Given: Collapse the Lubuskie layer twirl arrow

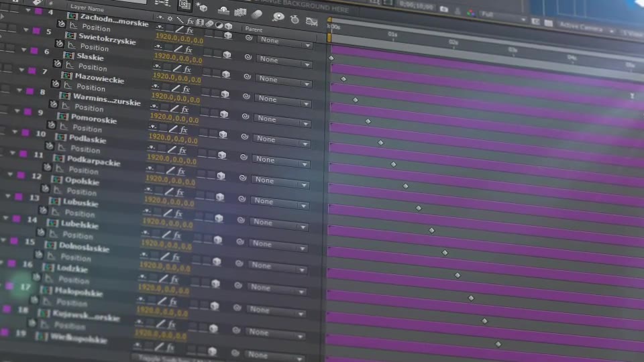Looking at the screenshot, I should click(x=8, y=196).
